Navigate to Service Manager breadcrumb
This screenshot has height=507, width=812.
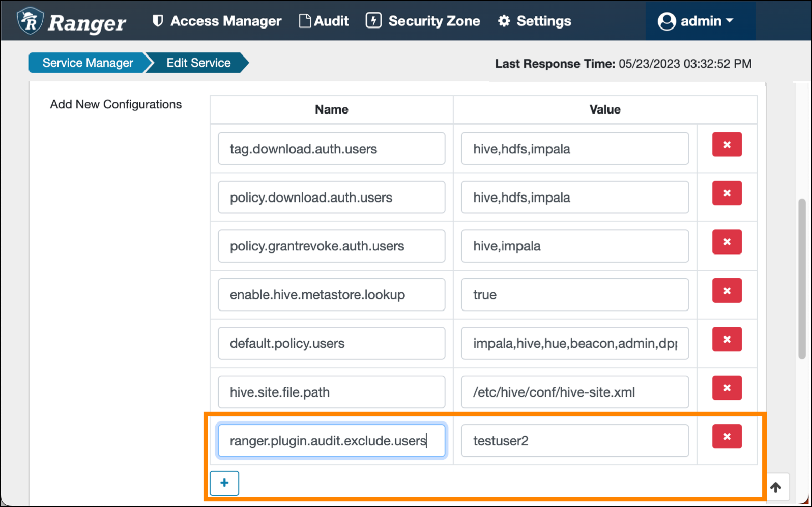pos(88,63)
